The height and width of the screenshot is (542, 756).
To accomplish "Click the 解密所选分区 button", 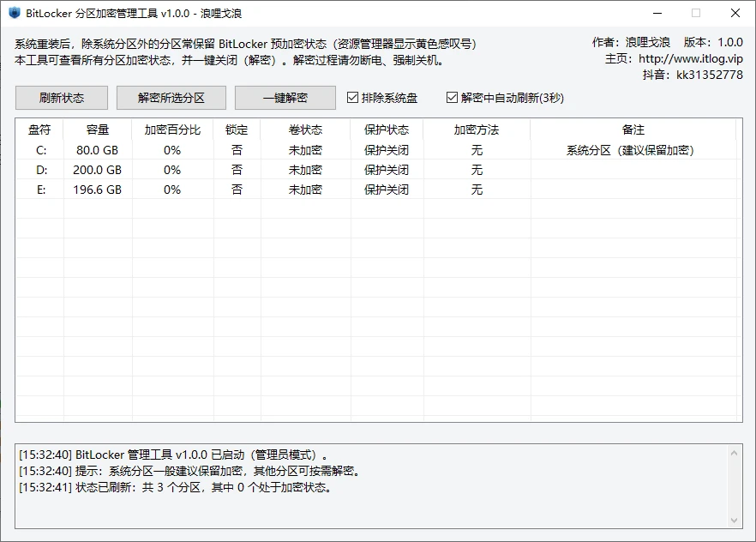I will 171,98.
